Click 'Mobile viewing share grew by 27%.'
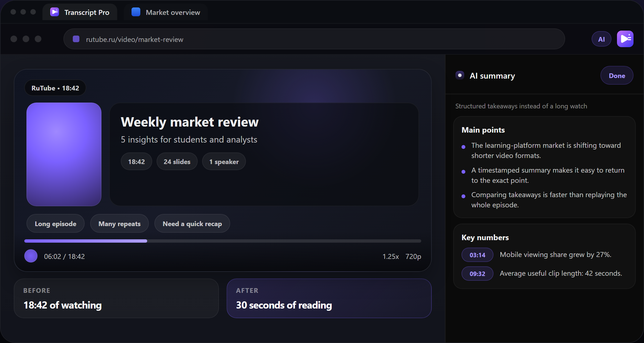The image size is (644, 343). tap(556, 254)
